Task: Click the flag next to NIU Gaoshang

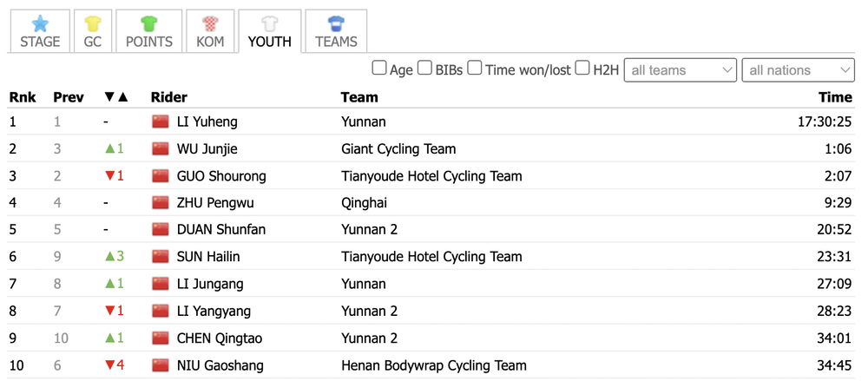Action: (x=161, y=365)
